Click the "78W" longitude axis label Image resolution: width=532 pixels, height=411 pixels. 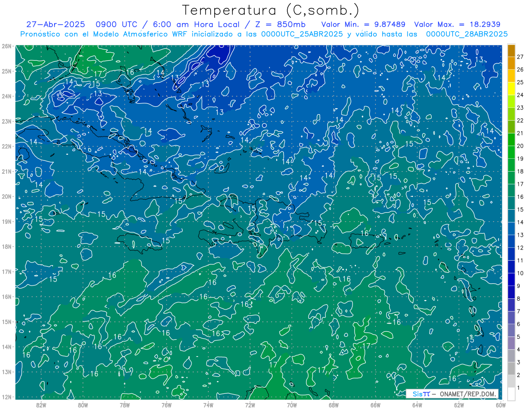[125, 405]
